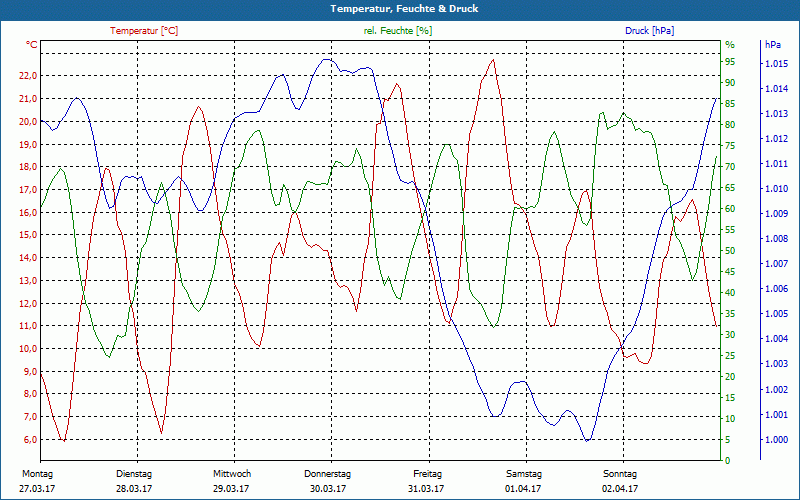Click the '6,0' temperature axis value
This screenshot has width=800, height=500.
pyautogui.click(x=31, y=440)
